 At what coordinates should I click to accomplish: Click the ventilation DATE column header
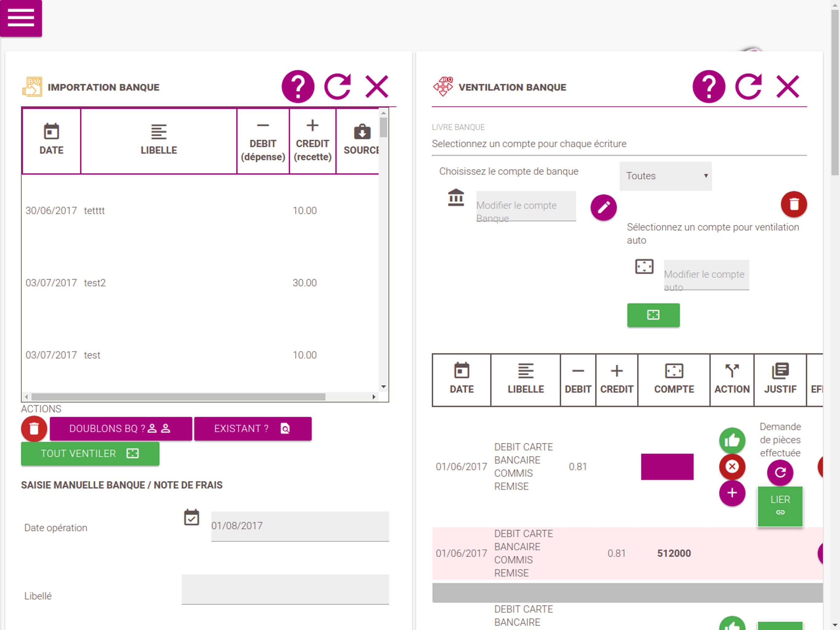pos(462,380)
